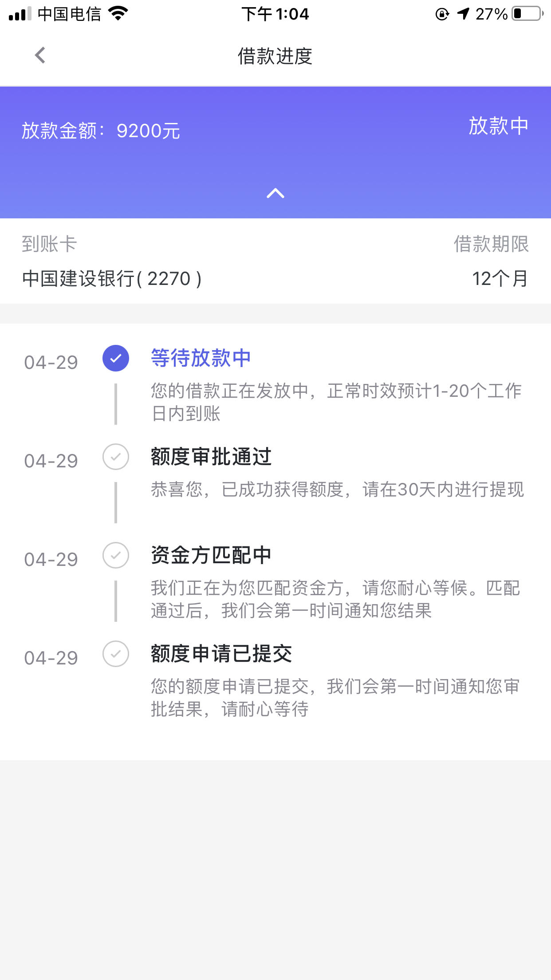Viewport: 551px width, 980px height.
Task: Tap the 12个月 loan term value
Action: [500, 279]
